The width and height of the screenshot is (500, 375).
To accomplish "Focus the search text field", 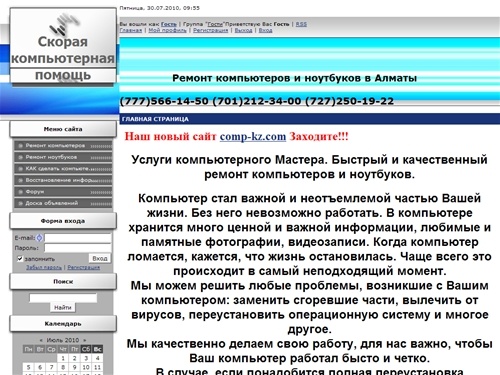I will [63, 298].
